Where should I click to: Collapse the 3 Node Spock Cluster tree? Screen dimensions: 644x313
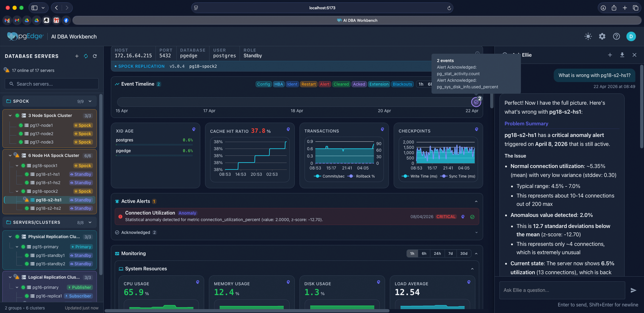(x=10, y=115)
